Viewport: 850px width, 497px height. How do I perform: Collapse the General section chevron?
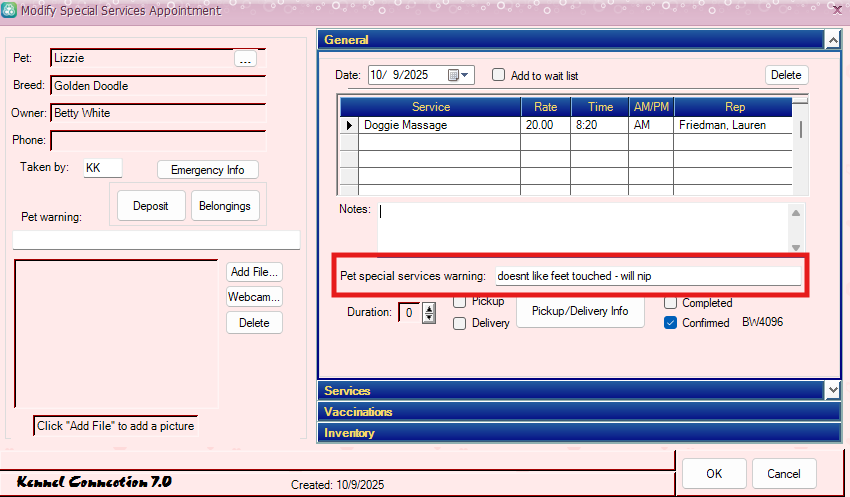coord(832,40)
